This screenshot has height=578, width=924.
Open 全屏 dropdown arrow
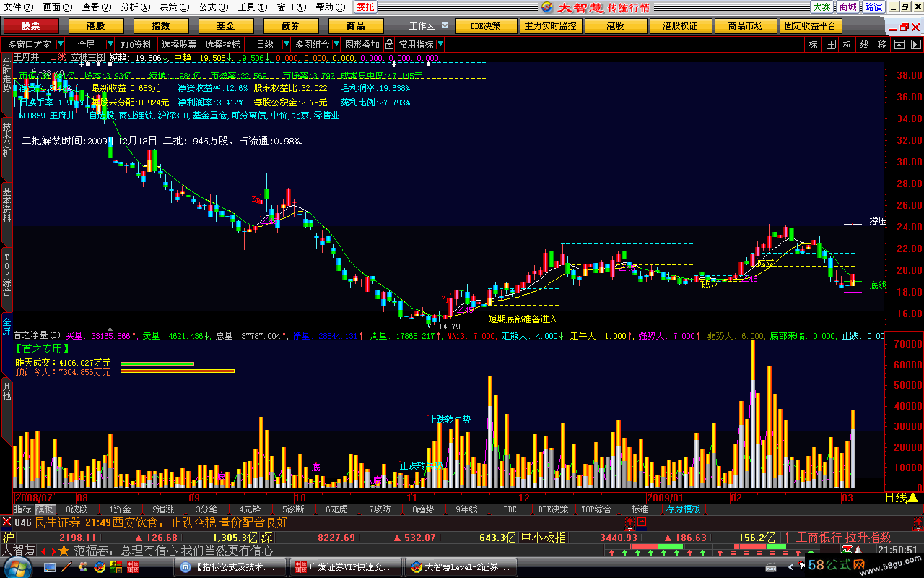(109, 44)
